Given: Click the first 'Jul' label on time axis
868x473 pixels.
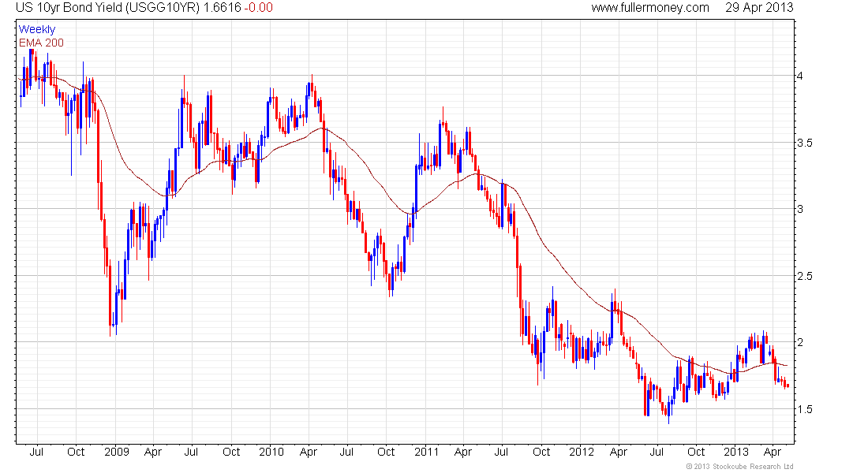Looking at the screenshot, I should coord(36,452).
